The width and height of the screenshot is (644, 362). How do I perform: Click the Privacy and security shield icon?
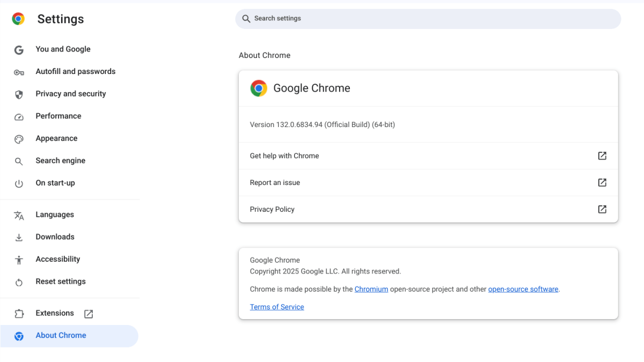tap(19, 93)
